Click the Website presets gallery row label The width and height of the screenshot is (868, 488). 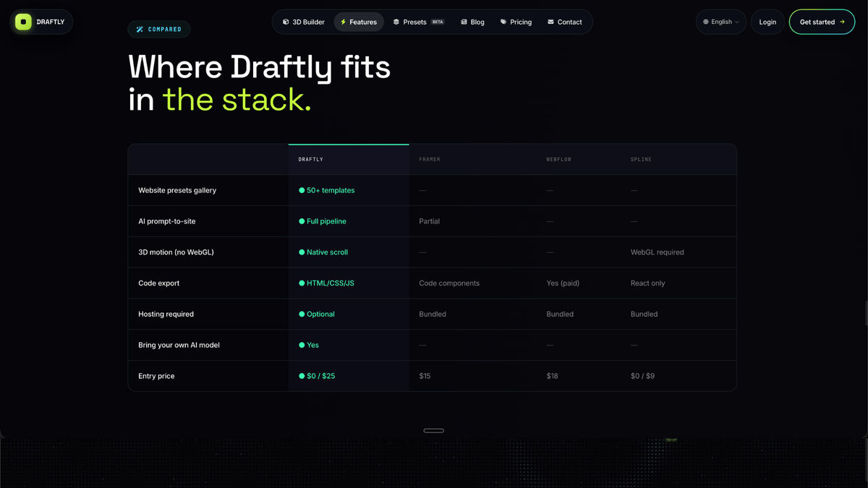coord(177,190)
